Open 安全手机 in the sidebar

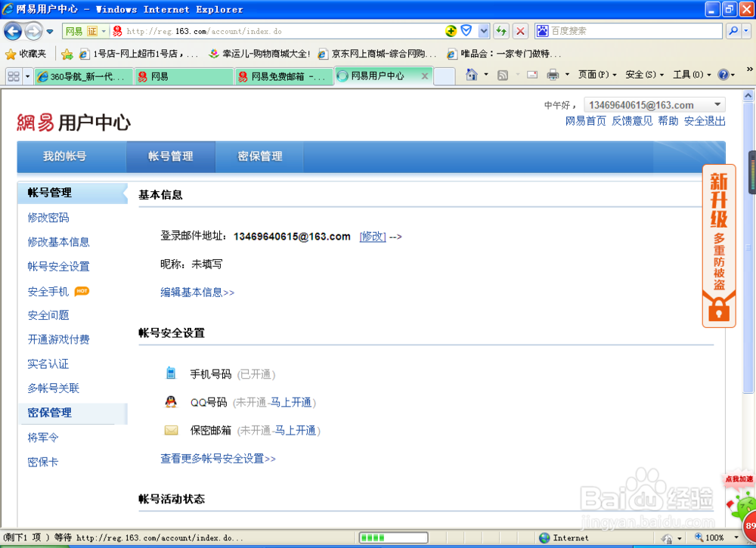tap(48, 292)
